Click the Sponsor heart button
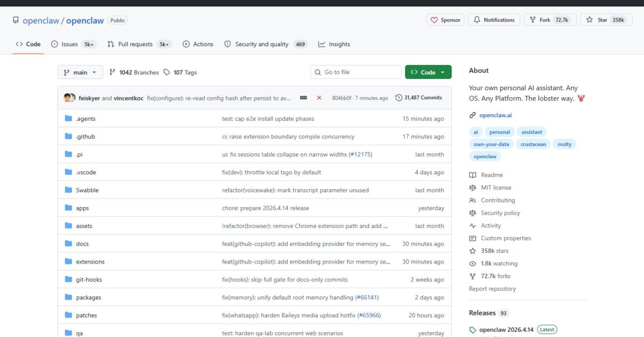The image size is (644, 337). pyautogui.click(x=445, y=20)
